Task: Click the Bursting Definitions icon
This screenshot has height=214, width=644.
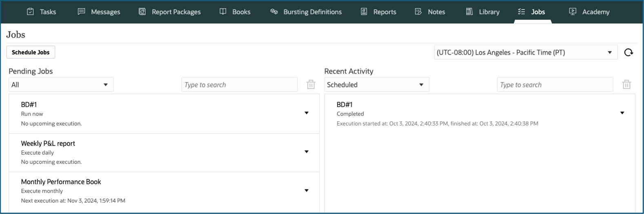Action: (274, 11)
